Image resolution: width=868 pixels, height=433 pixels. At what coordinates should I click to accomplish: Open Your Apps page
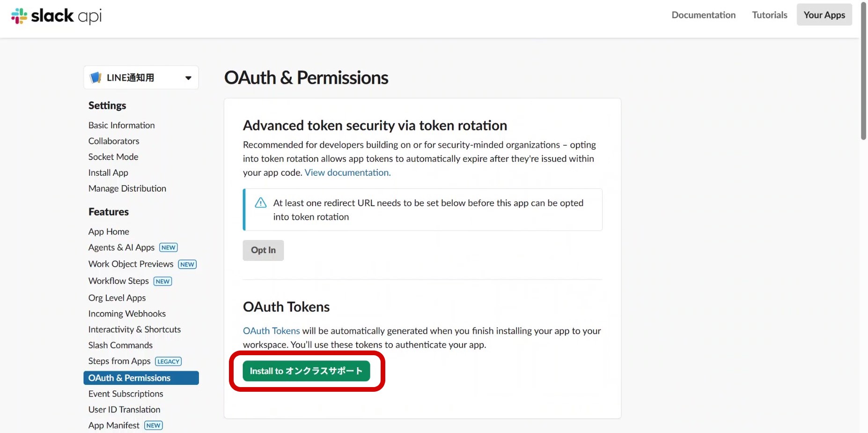(x=824, y=15)
